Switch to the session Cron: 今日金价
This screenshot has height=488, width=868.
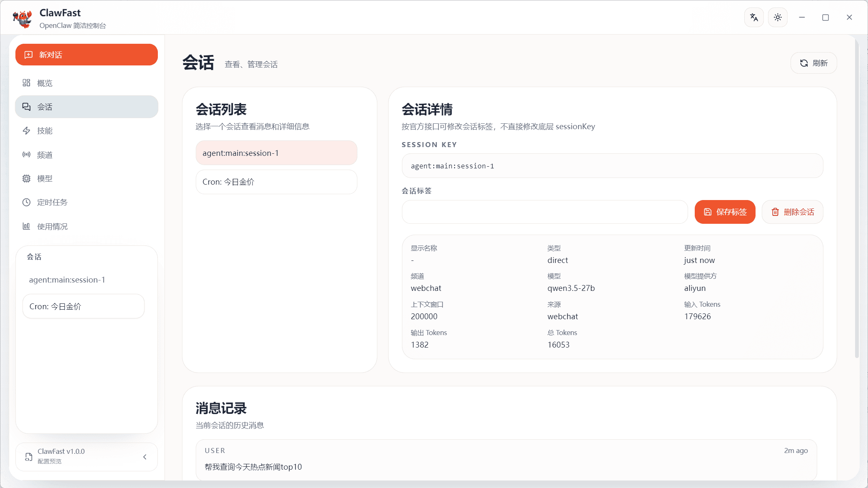point(276,182)
